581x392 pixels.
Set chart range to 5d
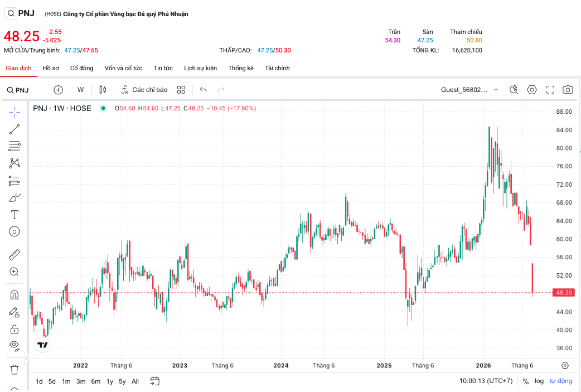point(52,381)
